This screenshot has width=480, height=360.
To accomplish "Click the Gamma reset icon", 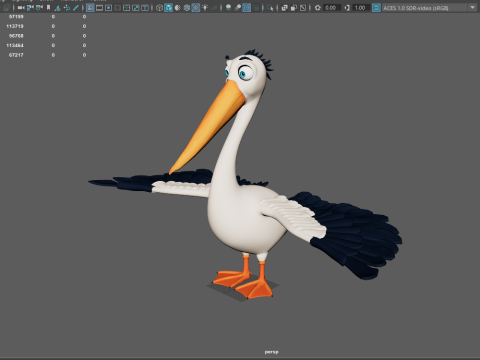I will 347,7.
